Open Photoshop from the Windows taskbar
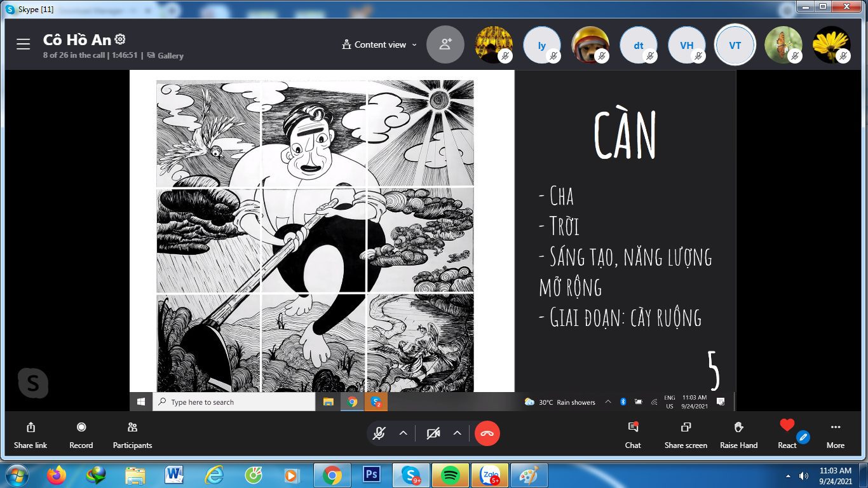The width and height of the screenshot is (868, 488). pos(371,475)
